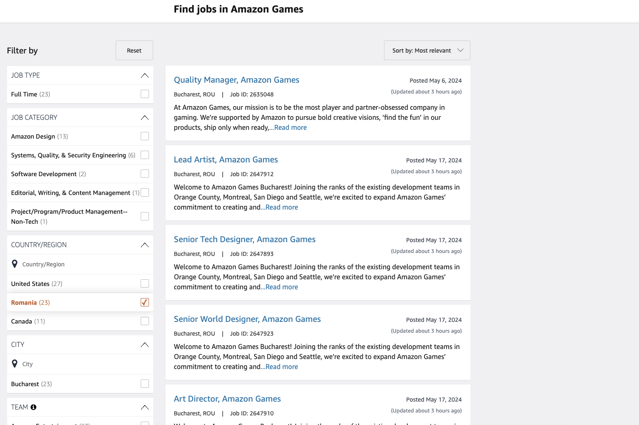
Task: Click the Reset filters button
Action: pos(134,51)
